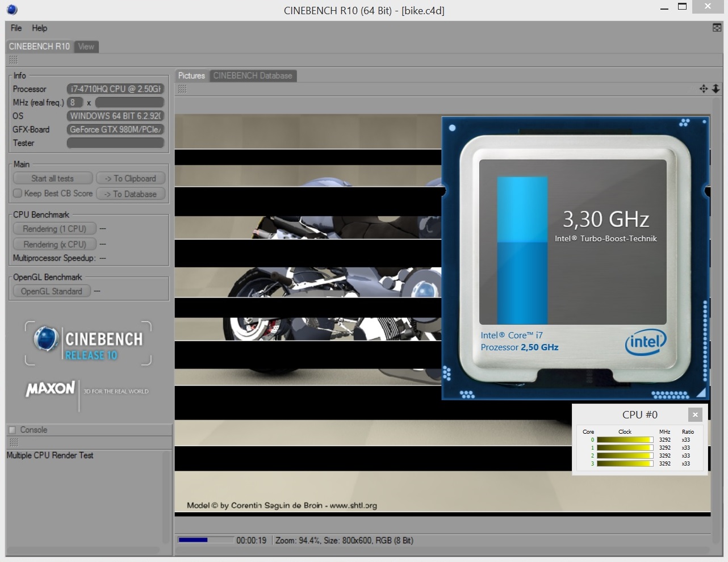Open the File menu
Image resolution: width=728 pixels, height=562 pixels.
coord(16,28)
